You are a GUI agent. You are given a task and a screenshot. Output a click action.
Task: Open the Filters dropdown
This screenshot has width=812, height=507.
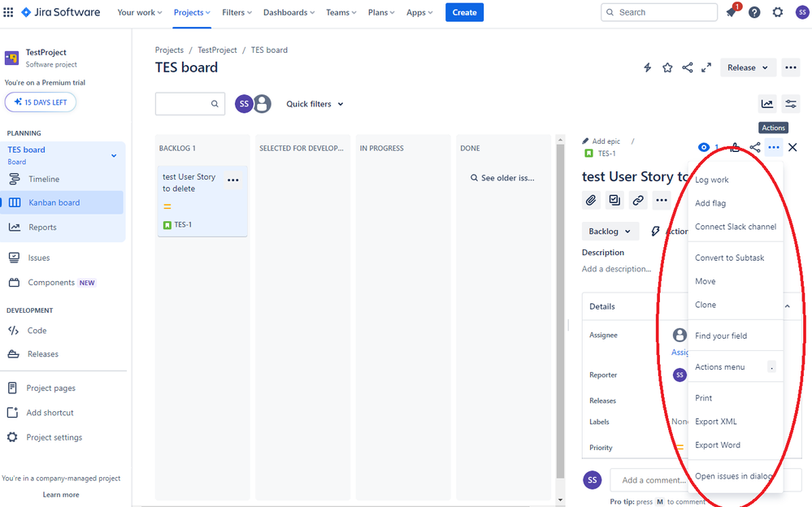tap(237, 12)
